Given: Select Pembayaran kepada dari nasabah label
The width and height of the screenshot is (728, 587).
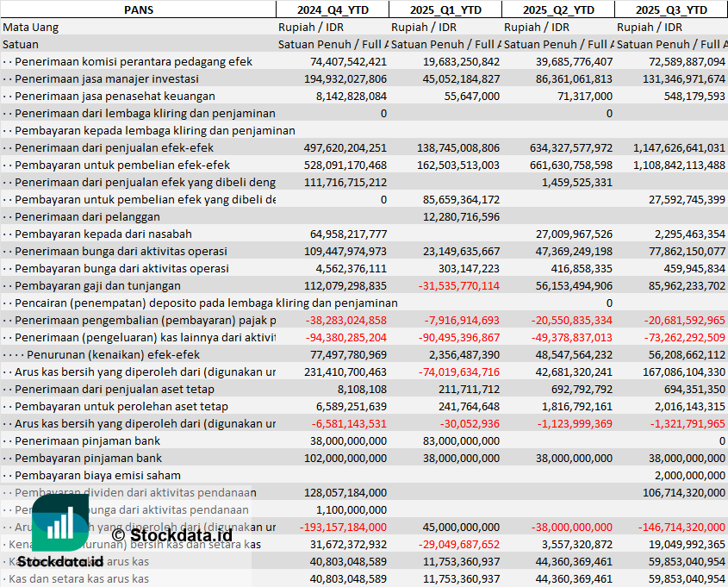Looking at the screenshot, I should [x=103, y=234].
